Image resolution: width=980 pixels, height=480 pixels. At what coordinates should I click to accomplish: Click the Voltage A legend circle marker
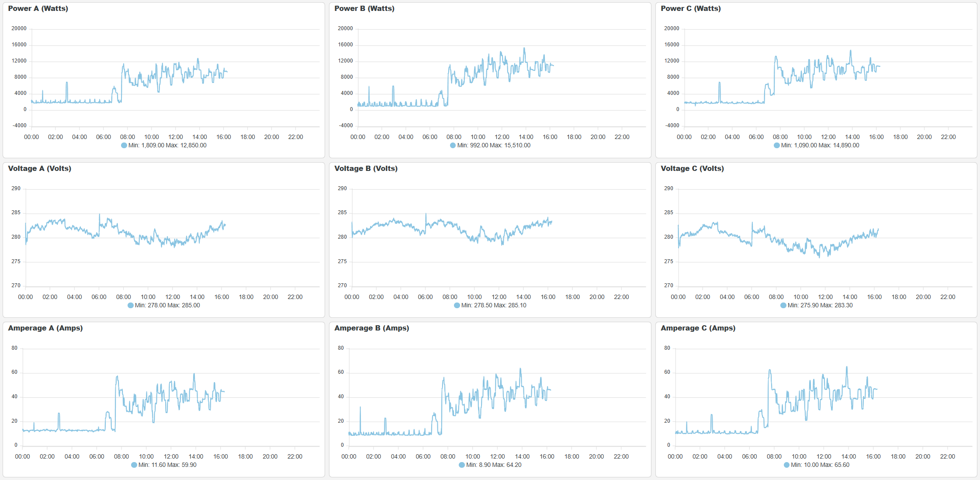point(131,306)
